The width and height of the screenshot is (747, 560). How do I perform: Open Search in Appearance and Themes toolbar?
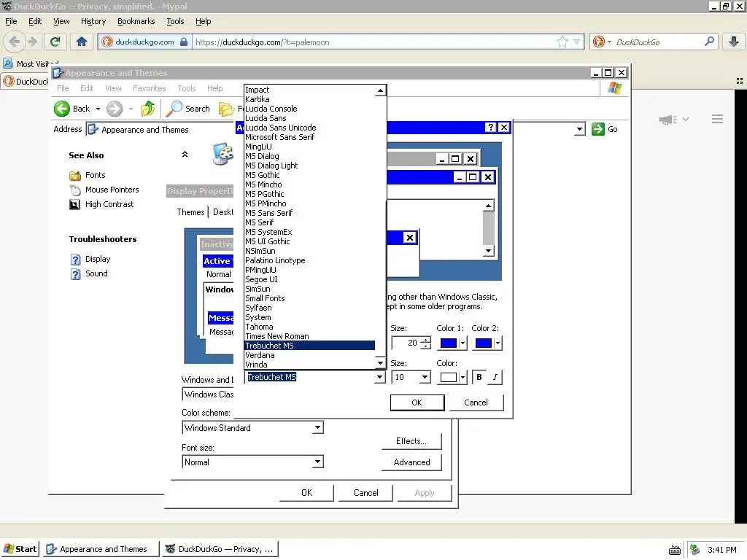[x=188, y=109]
